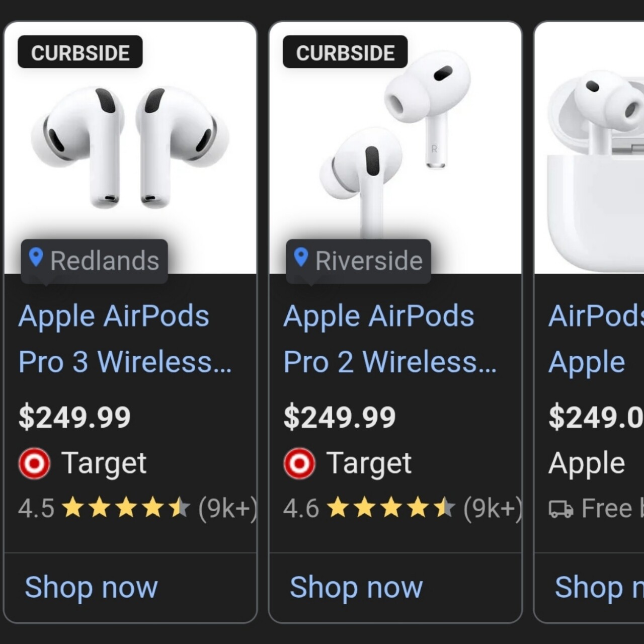Screen dimensions: 644x644
Task: Open the third card's AirPods Apple title
Action: pos(594,339)
